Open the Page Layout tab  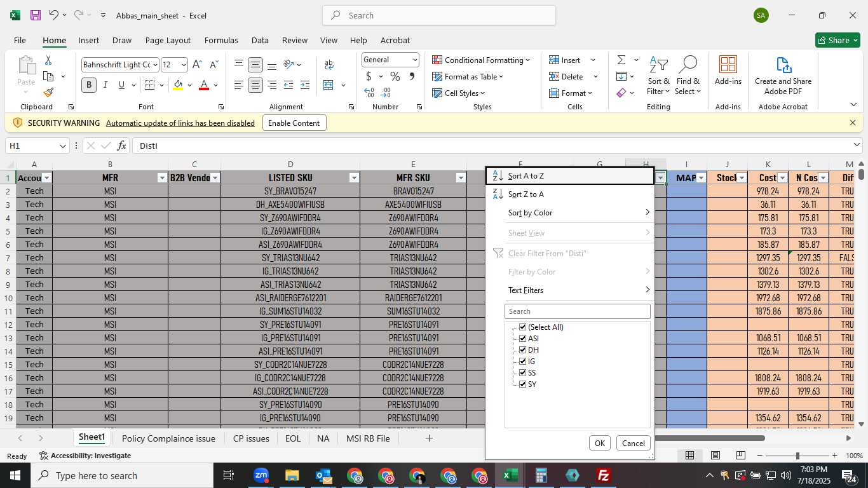168,40
